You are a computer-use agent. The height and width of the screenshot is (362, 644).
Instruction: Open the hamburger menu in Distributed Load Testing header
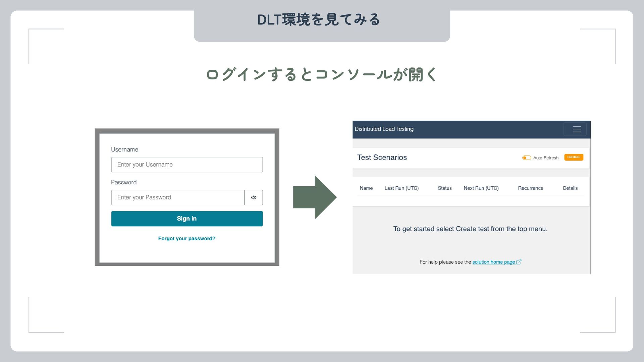click(576, 129)
